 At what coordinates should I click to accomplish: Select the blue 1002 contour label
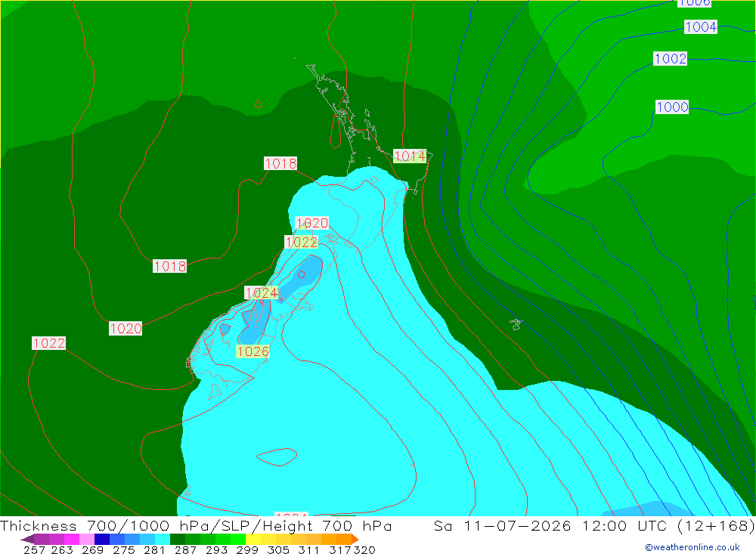(x=670, y=59)
